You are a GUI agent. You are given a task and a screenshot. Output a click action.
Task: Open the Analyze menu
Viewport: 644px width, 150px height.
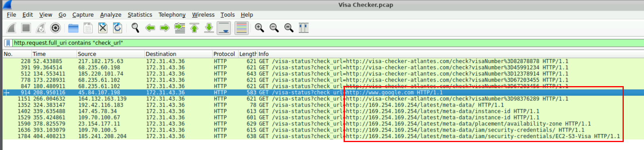(x=111, y=15)
